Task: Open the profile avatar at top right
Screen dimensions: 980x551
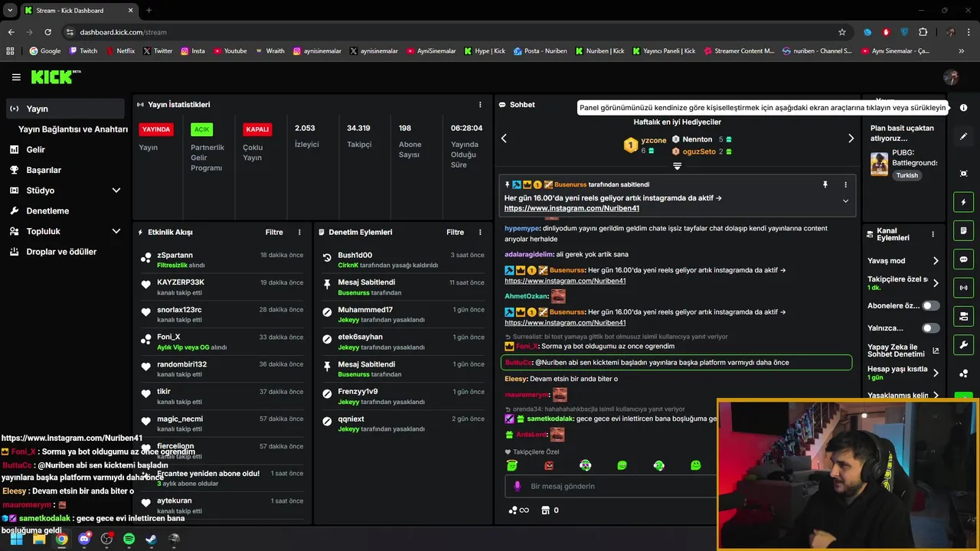Action: coord(951,77)
